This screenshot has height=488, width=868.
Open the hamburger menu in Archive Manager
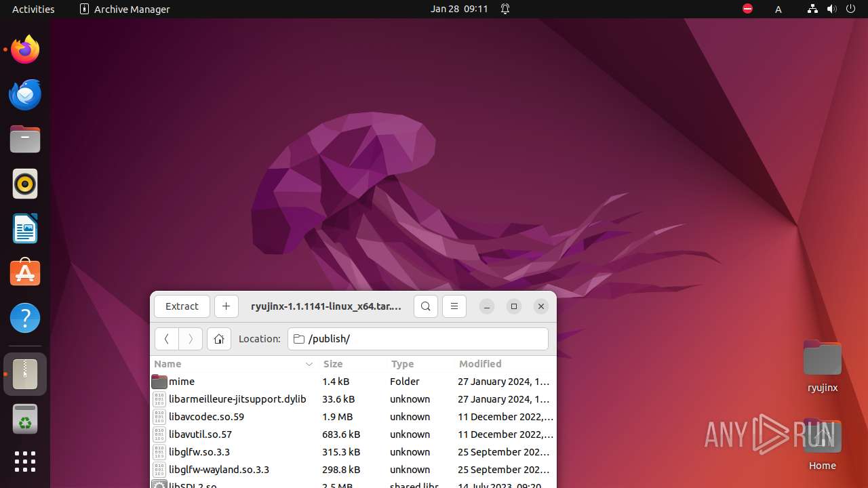pyautogui.click(x=454, y=306)
